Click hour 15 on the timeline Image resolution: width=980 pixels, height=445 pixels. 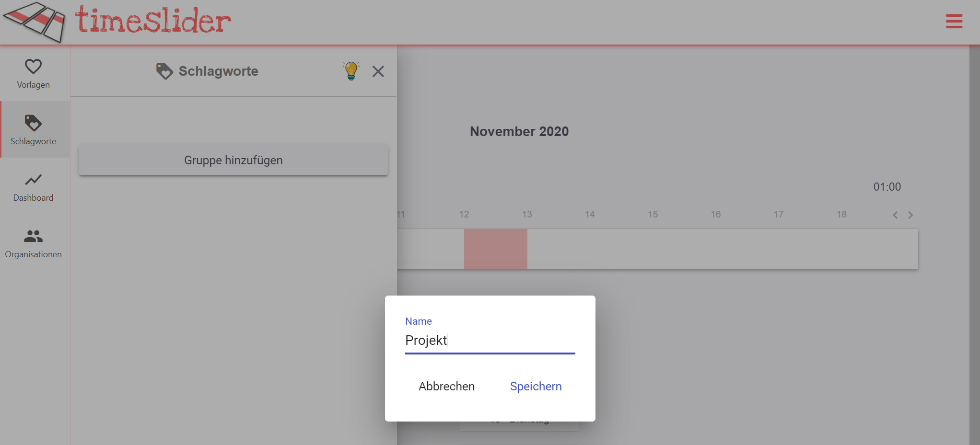tap(653, 214)
